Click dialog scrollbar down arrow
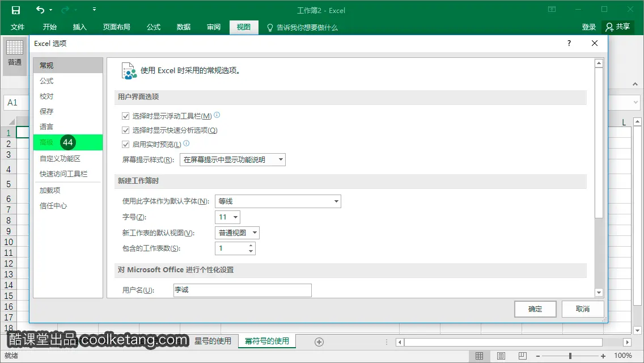Screen dimensions: 644x363 click(599, 293)
